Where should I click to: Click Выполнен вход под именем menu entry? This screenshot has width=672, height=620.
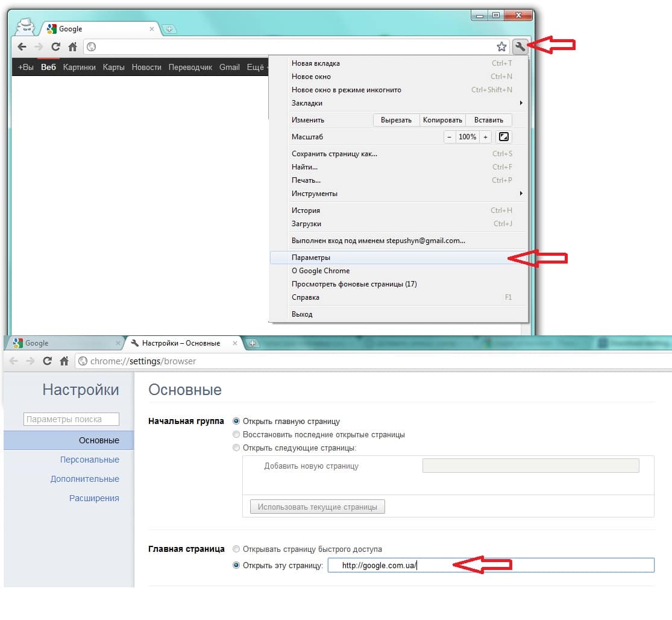pyautogui.click(x=398, y=241)
